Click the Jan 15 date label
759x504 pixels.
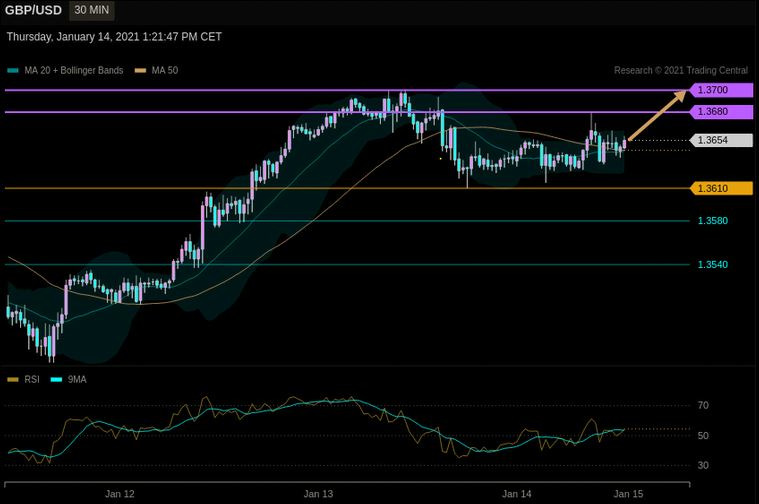628,494
